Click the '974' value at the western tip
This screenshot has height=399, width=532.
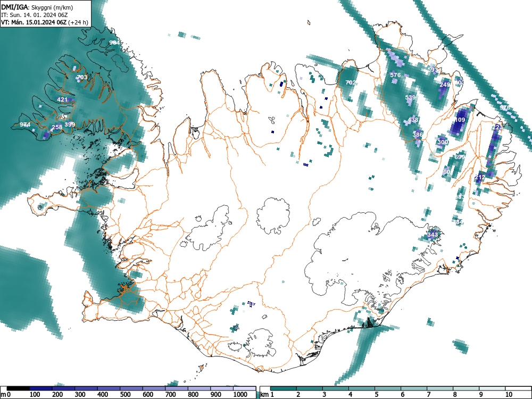25,124
